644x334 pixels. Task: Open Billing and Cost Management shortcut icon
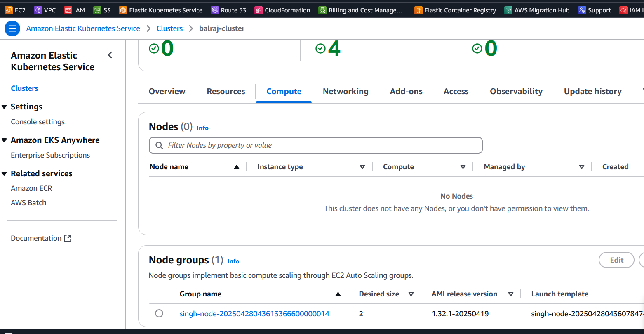tap(322, 10)
